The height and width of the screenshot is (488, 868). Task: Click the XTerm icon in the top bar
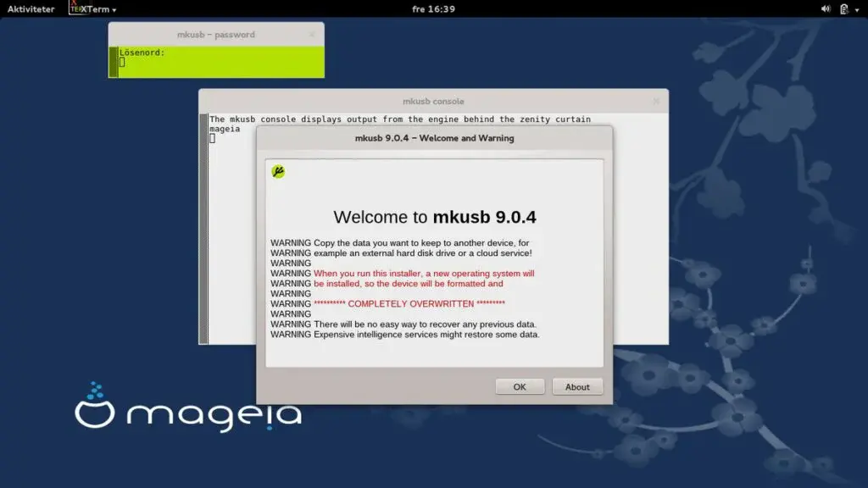coord(75,8)
